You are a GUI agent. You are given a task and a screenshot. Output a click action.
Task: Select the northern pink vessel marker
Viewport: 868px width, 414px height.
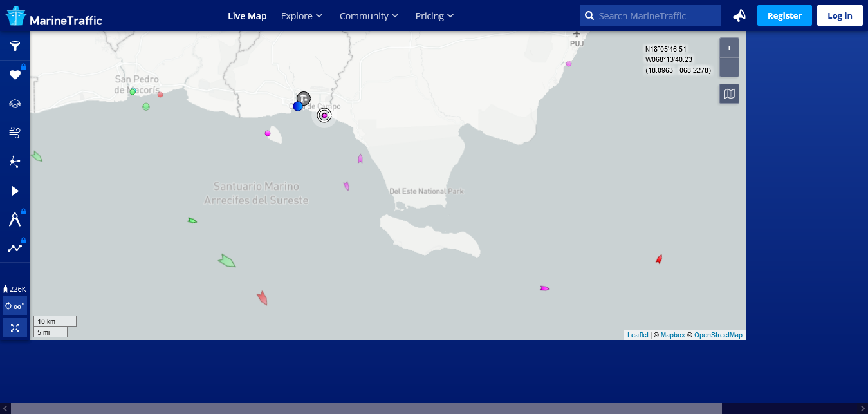[x=360, y=158]
